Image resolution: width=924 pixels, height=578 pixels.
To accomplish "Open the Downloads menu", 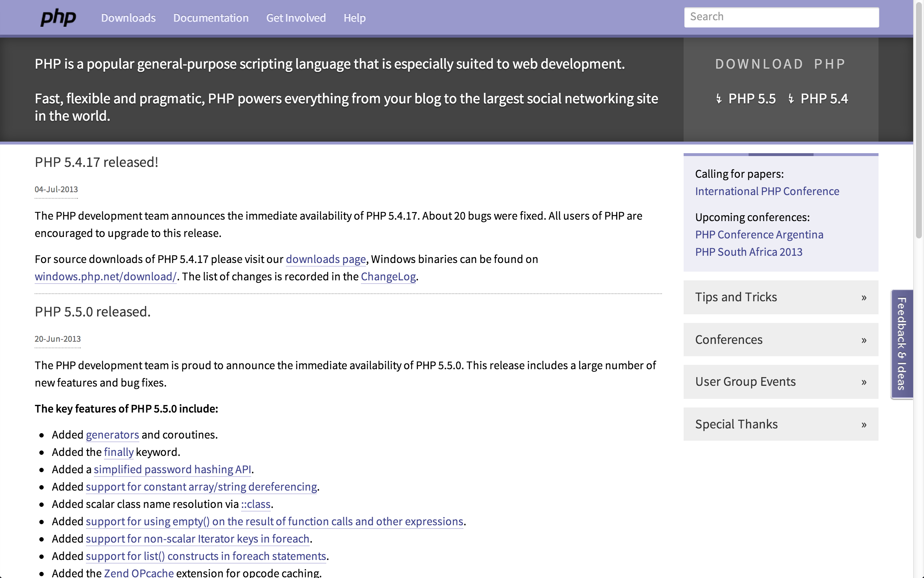I will point(128,18).
